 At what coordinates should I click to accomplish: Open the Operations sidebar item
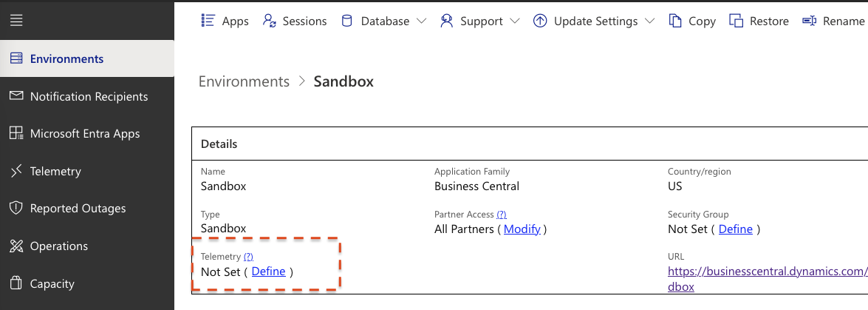pyautogui.click(x=59, y=246)
